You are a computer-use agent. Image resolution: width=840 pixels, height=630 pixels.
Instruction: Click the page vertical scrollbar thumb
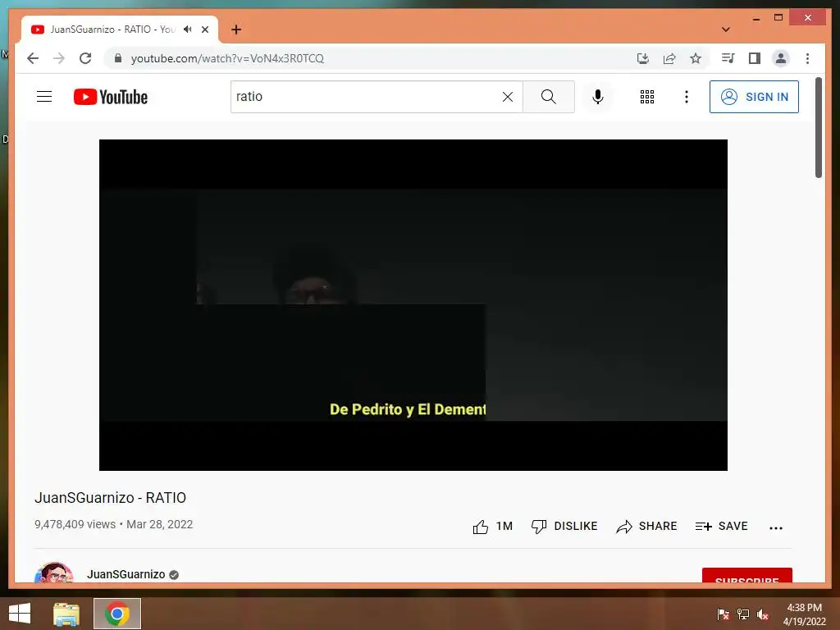pyautogui.click(x=818, y=127)
